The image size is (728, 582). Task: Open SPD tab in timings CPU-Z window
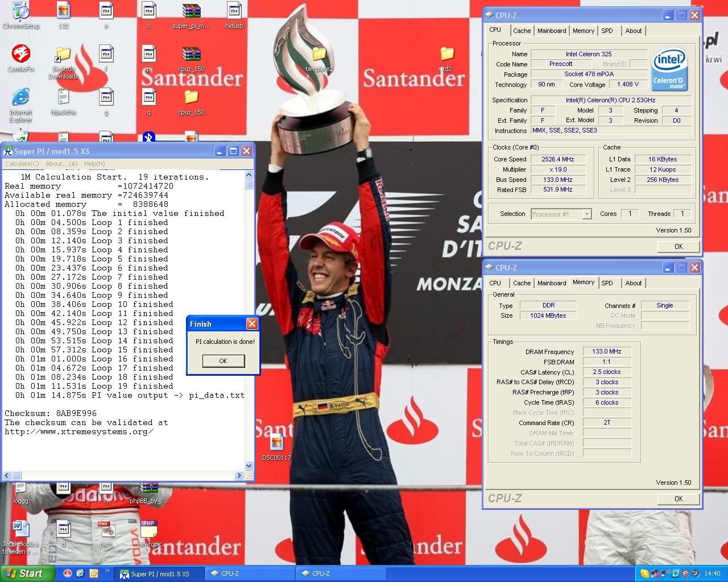[607, 283]
